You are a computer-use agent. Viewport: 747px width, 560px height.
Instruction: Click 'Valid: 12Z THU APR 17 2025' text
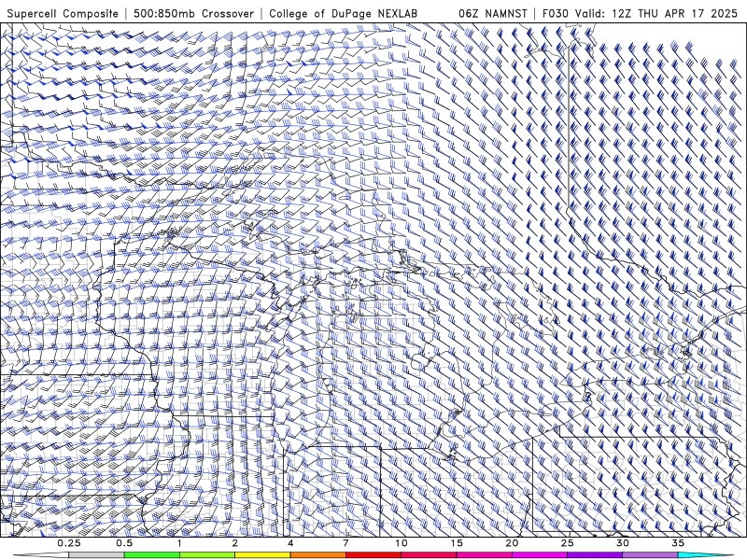click(656, 14)
